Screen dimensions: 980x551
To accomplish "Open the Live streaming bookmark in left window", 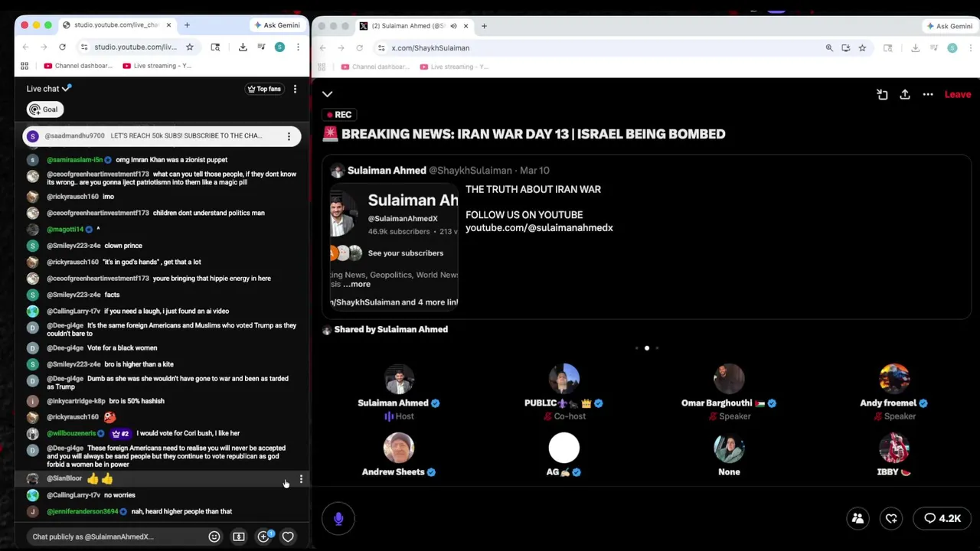I will (157, 66).
